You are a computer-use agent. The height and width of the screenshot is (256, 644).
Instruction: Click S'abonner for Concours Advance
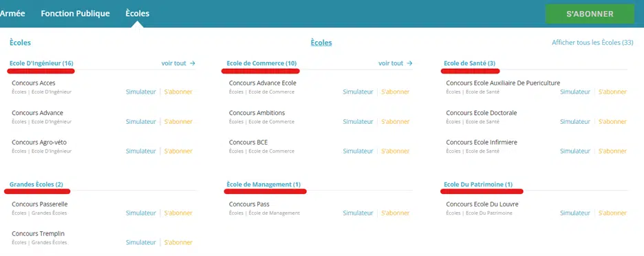[178, 122]
